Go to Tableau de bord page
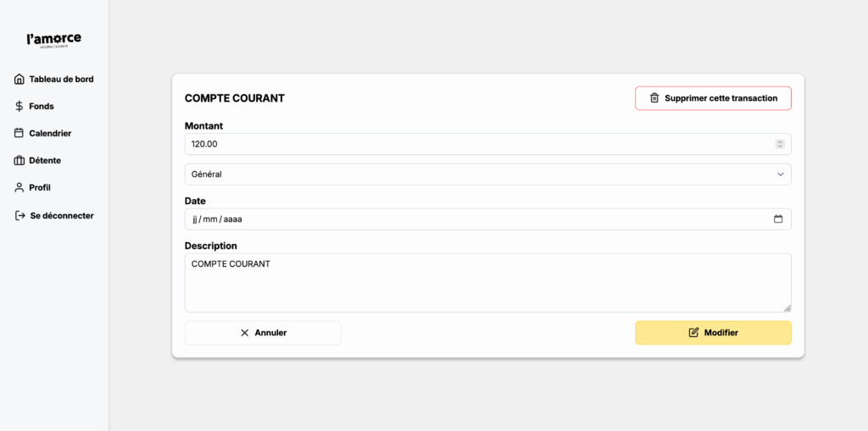The image size is (868, 431). pyautogui.click(x=61, y=80)
